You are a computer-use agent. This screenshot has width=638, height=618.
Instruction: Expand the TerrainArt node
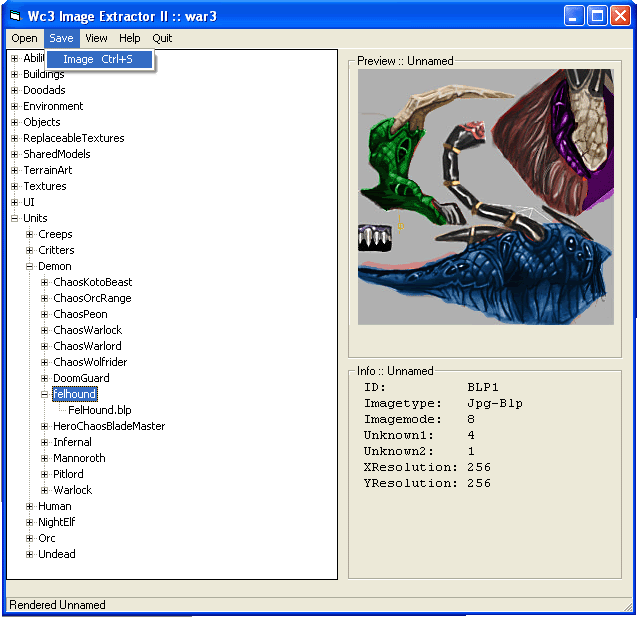15,170
